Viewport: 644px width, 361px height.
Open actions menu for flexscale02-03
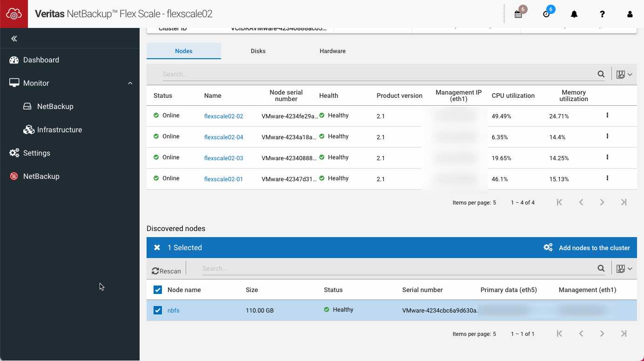[607, 157]
